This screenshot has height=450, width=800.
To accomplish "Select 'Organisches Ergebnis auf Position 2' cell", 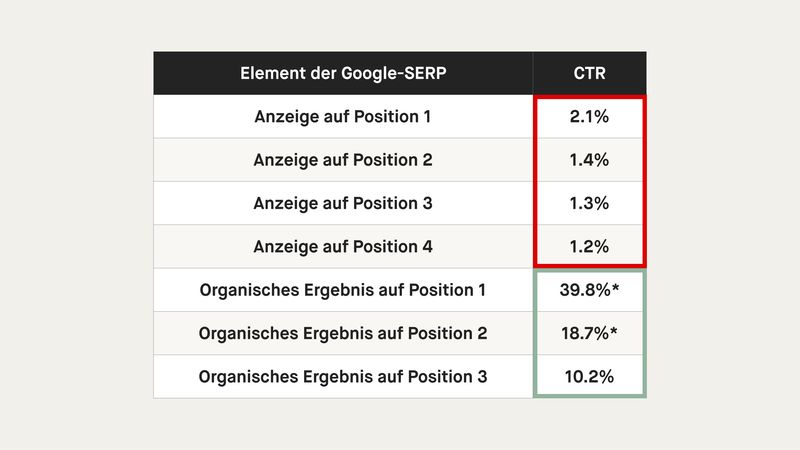I will tap(343, 333).
